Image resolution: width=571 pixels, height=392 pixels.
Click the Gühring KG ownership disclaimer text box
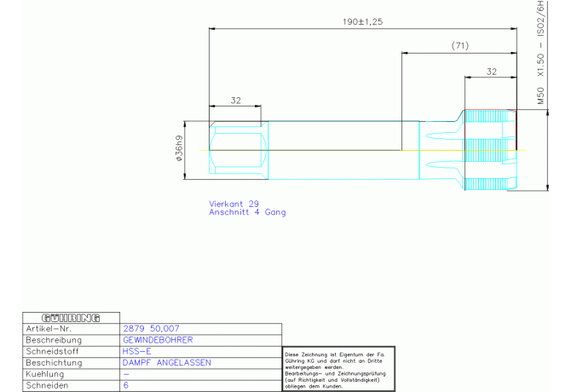pos(334,369)
